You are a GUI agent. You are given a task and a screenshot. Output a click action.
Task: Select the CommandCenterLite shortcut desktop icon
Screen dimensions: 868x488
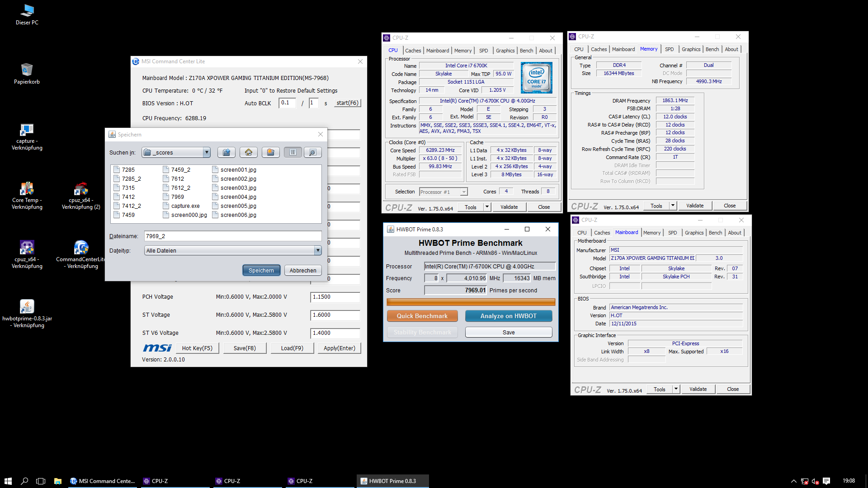coord(81,255)
